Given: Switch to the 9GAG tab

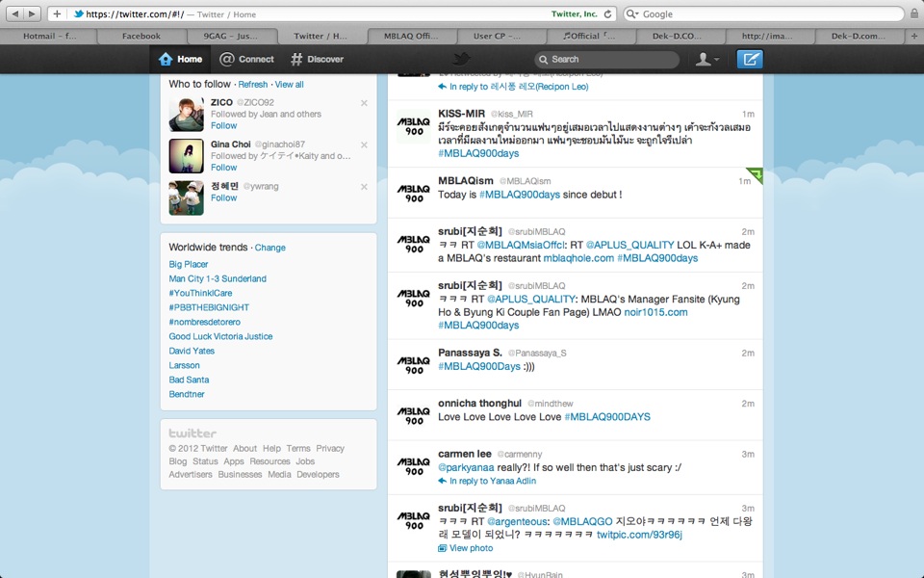Looking at the screenshot, I should click(230, 36).
